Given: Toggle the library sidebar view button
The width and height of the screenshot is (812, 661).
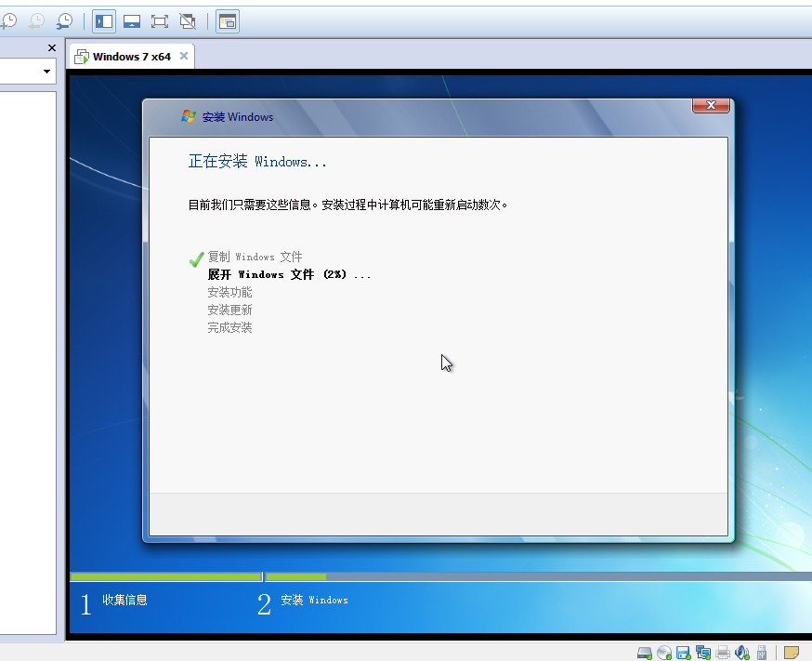Looking at the screenshot, I should (x=104, y=21).
